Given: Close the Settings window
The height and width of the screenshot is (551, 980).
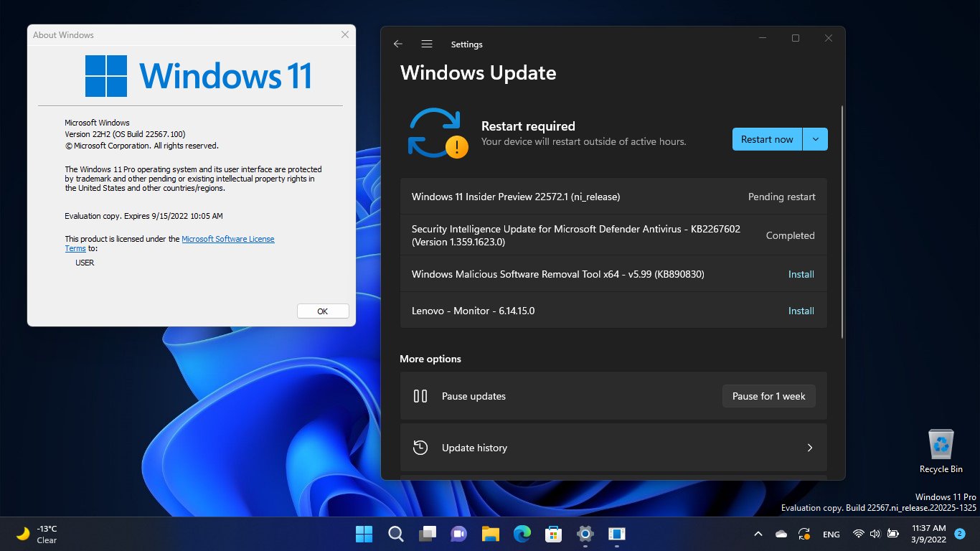Looking at the screenshot, I should point(829,38).
